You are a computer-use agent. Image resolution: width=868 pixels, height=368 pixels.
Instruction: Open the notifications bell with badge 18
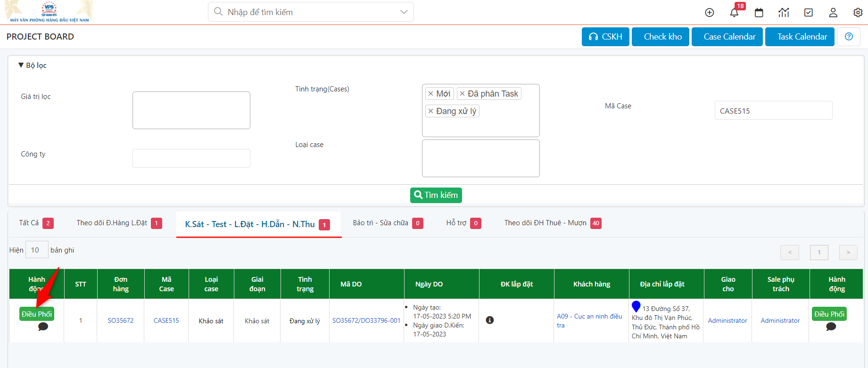pos(735,12)
